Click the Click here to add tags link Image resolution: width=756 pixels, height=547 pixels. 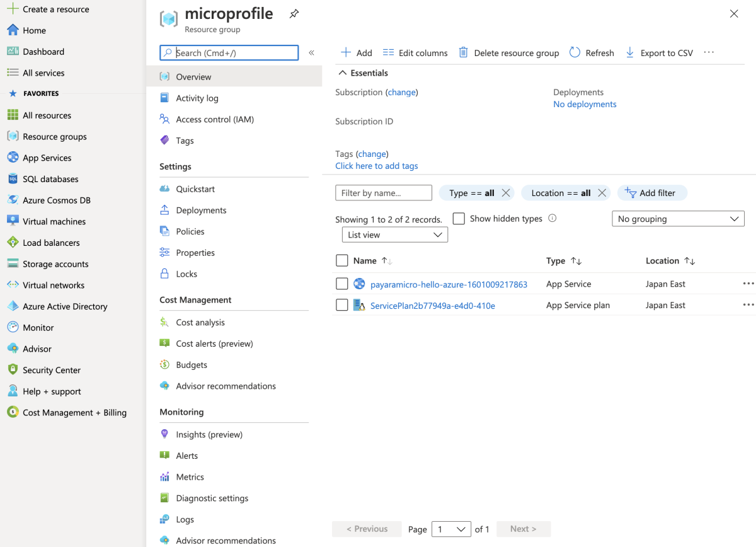click(377, 166)
